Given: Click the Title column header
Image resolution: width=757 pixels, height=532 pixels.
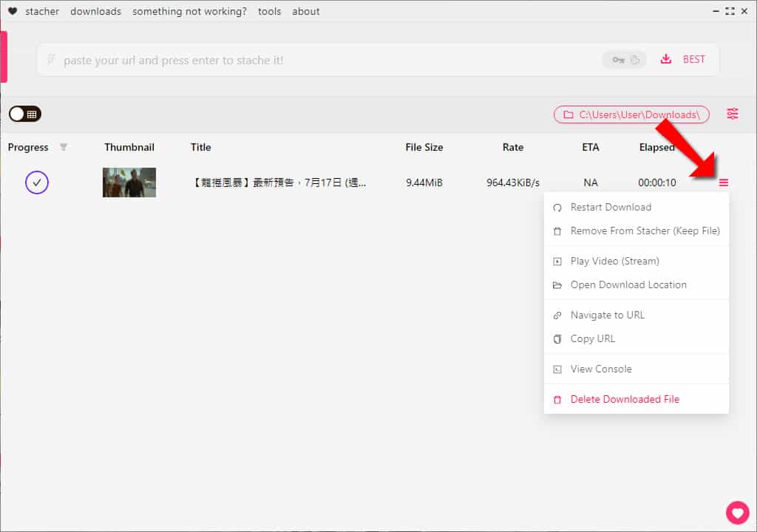Looking at the screenshot, I should [x=200, y=147].
